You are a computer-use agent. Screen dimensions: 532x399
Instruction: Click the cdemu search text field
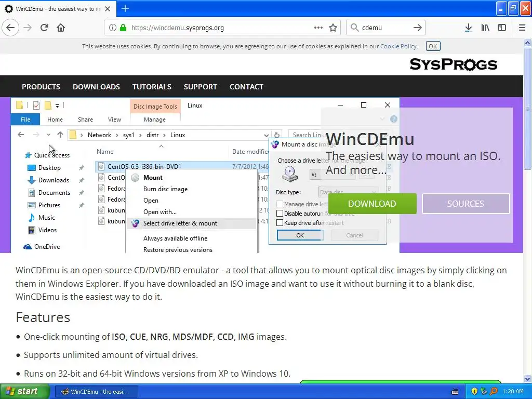tap(385, 28)
